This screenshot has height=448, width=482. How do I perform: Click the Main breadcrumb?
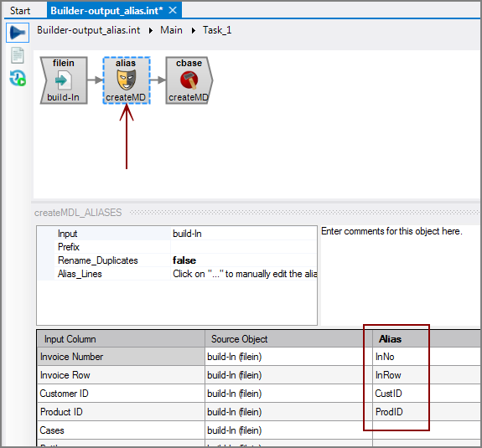click(171, 30)
